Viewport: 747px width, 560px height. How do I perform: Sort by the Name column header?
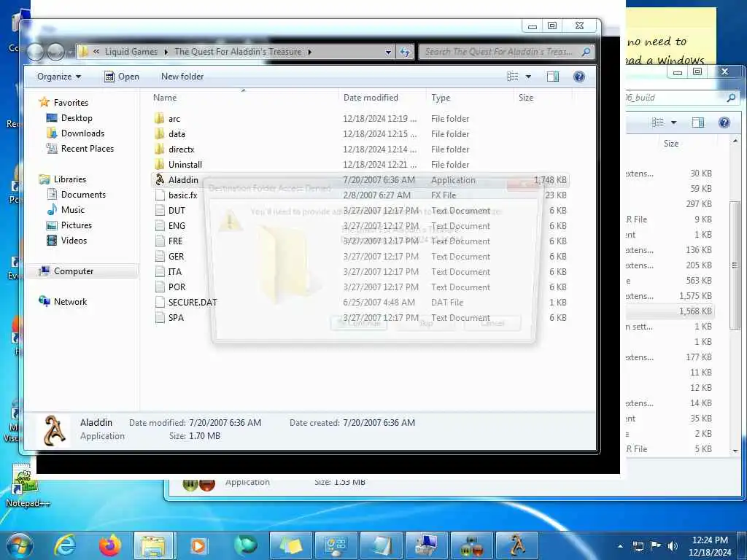pyautogui.click(x=165, y=97)
